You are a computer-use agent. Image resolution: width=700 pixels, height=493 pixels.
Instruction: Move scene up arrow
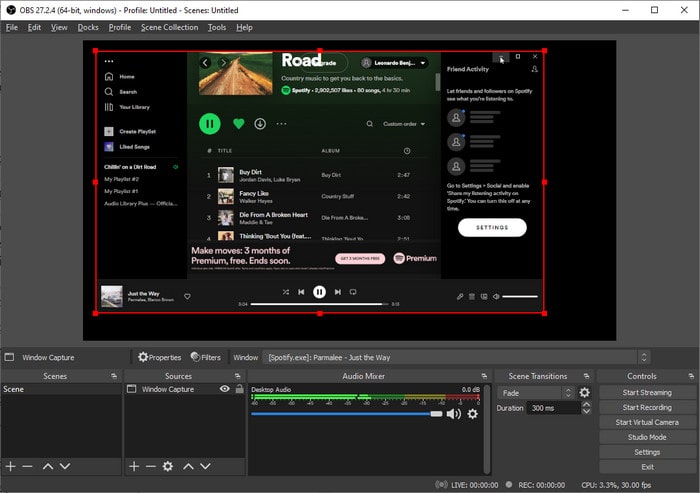(x=48, y=466)
